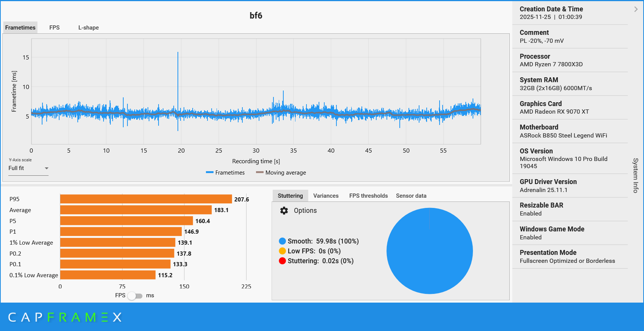Open the Y-Axis scale dropdown
This screenshot has width=644, height=331.
28,168
